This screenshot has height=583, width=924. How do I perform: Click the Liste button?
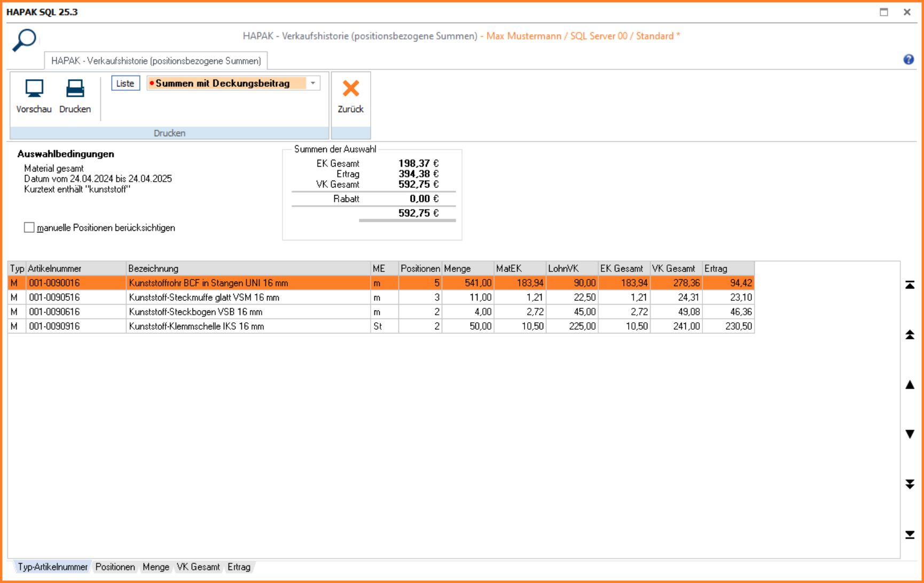(126, 83)
